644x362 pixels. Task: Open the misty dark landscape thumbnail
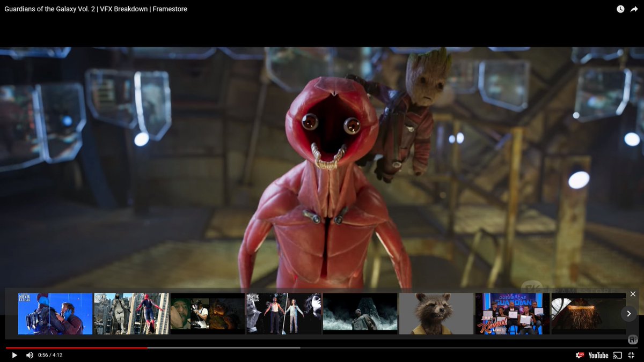(x=360, y=314)
